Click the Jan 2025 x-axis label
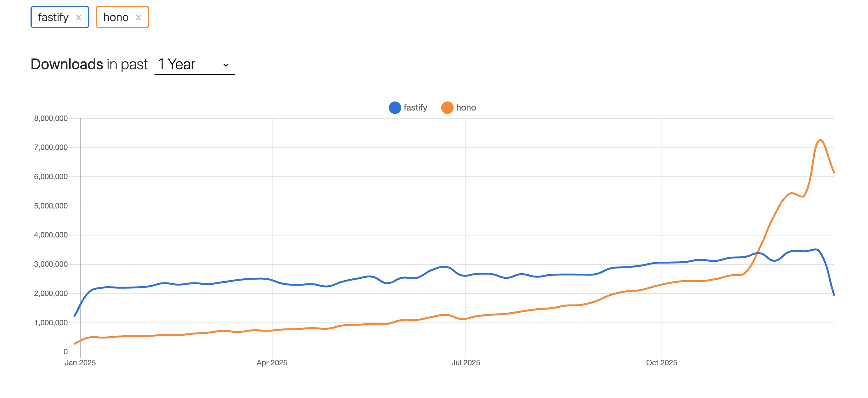The image size is (868, 398). [80, 363]
